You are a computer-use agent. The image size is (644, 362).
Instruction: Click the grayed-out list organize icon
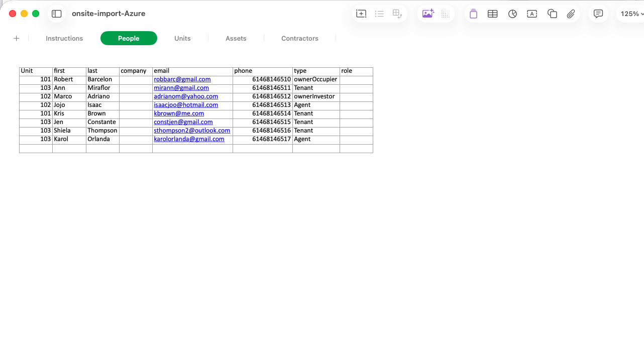(x=379, y=14)
